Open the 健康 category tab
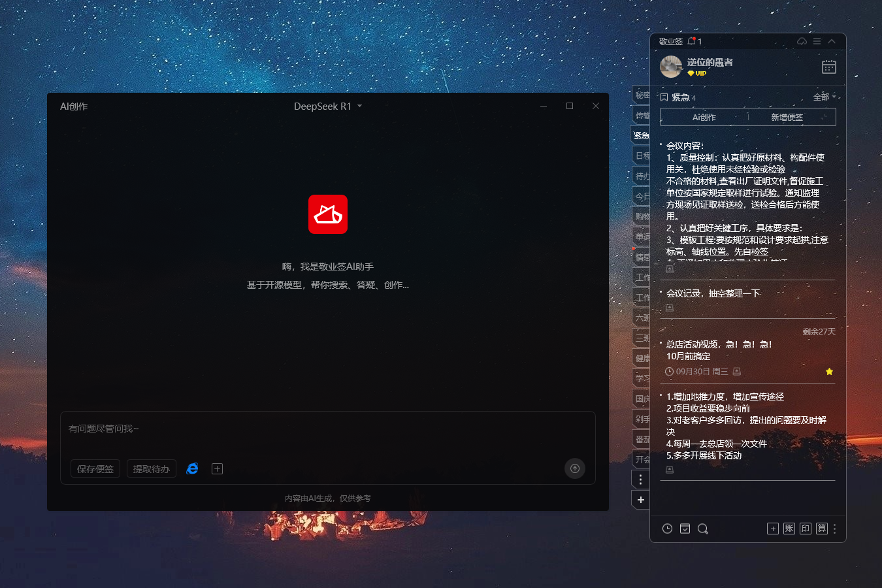The height and width of the screenshot is (588, 882). (642, 358)
